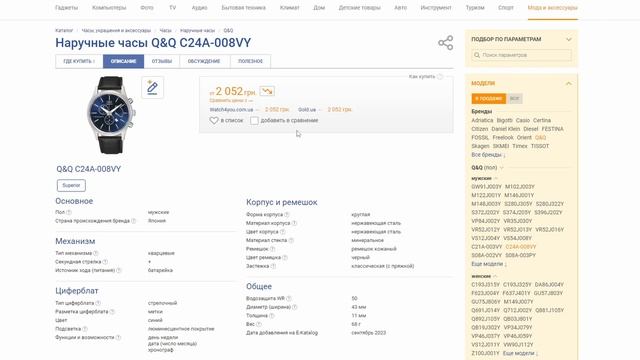
Task: Toggle the 'женские' group arrow
Action: click(x=495, y=276)
